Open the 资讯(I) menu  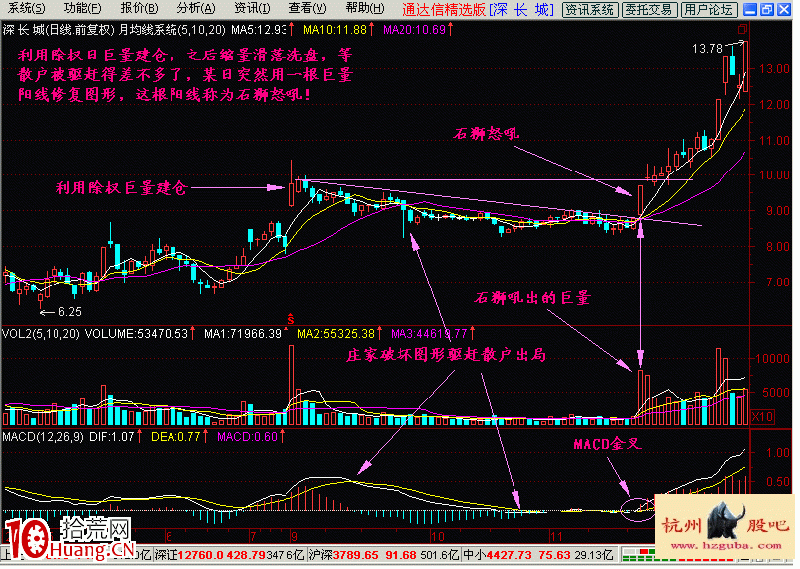pos(252,9)
